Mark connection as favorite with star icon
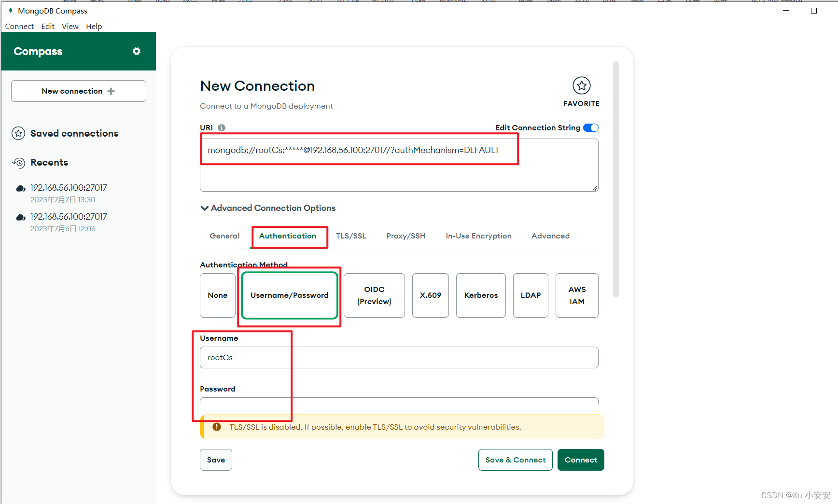The image size is (838, 504). coord(581,86)
